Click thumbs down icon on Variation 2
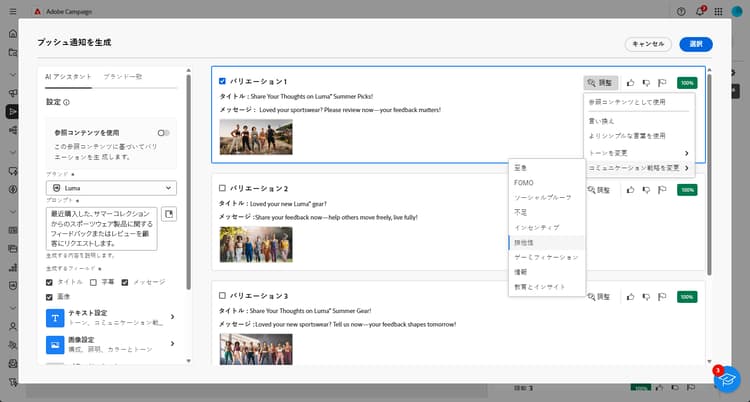750x402 pixels. point(646,190)
